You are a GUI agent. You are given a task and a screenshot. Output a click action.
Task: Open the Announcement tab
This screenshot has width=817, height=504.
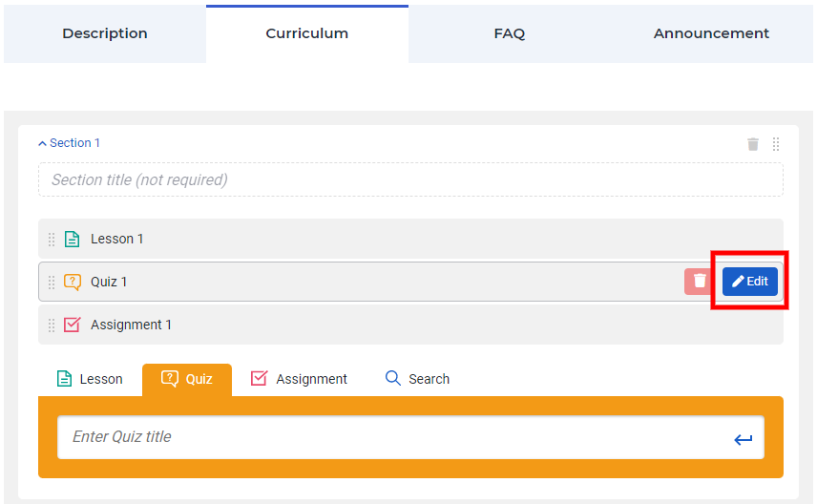711,33
